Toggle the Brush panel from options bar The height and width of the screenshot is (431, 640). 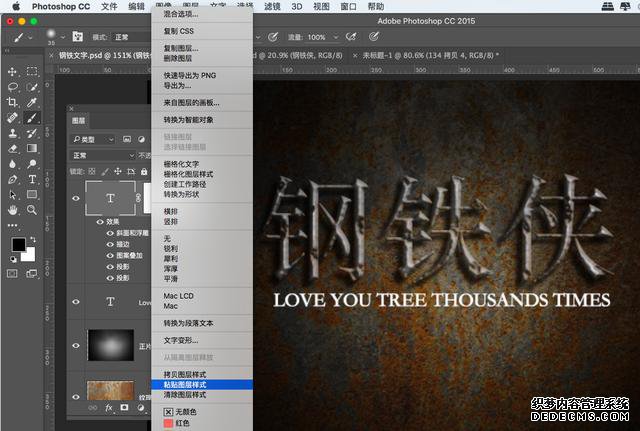78,37
